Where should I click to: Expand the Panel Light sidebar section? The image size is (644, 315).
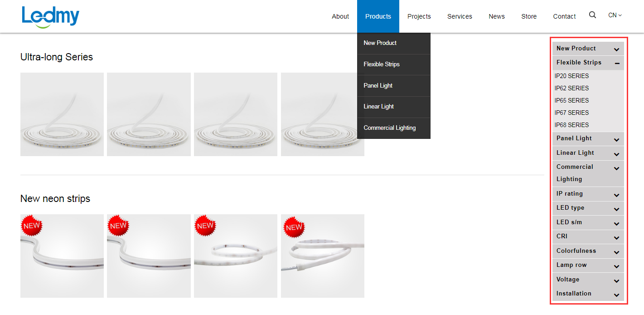pyautogui.click(x=588, y=138)
